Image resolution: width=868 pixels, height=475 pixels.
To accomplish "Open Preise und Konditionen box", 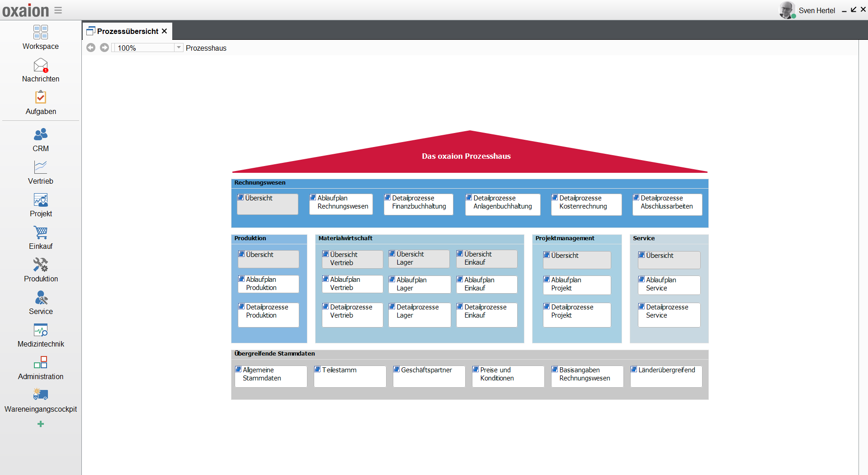I will pyautogui.click(x=508, y=376).
